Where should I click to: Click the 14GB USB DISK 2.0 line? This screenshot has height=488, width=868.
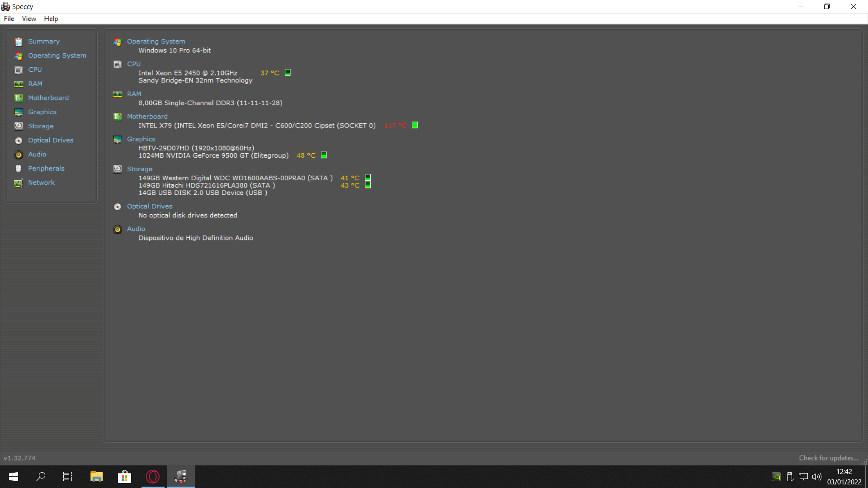point(203,193)
